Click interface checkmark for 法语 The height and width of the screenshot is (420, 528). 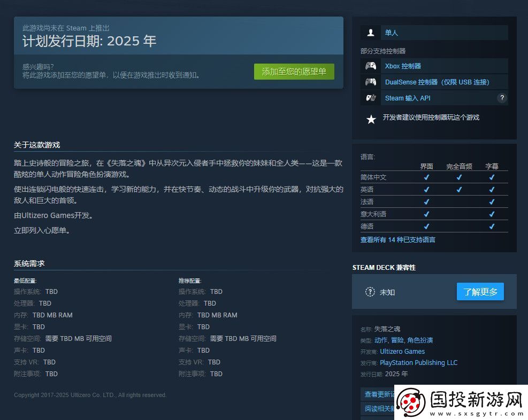[426, 202]
